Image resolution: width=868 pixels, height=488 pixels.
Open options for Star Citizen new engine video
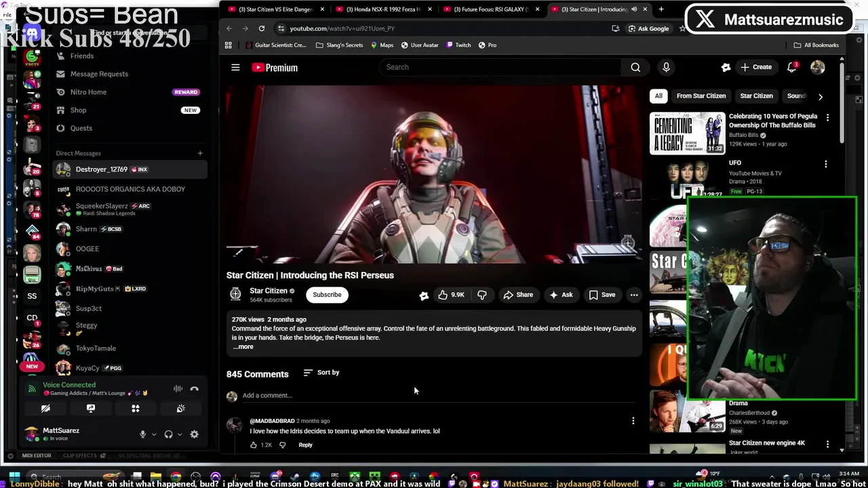click(x=827, y=444)
